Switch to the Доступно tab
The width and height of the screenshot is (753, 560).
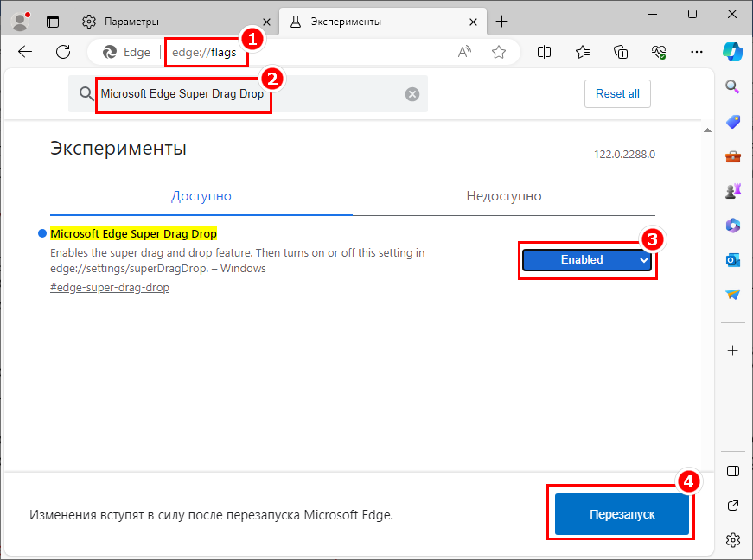tap(201, 196)
